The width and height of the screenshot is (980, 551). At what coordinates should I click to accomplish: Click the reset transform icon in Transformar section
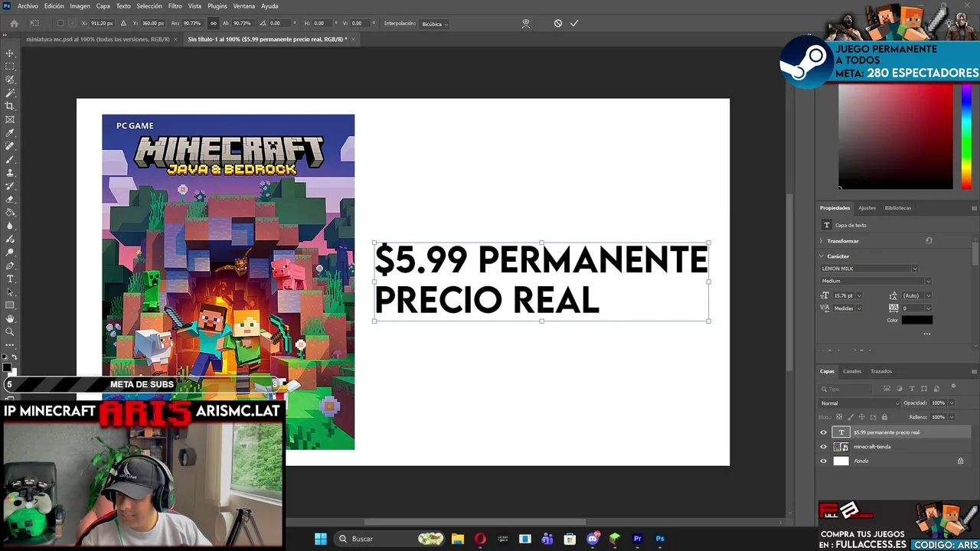pos(929,240)
